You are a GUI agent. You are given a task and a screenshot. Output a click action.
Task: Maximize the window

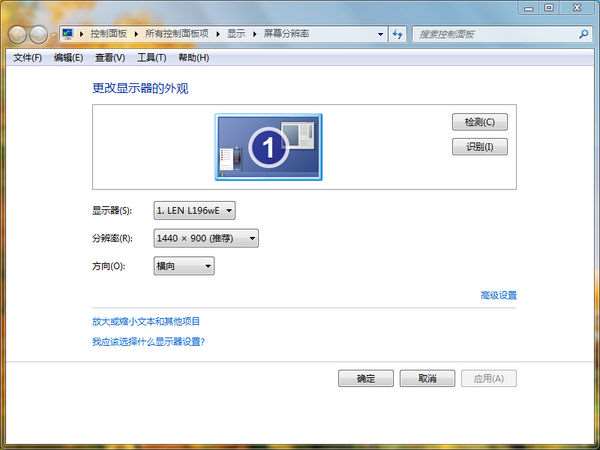pos(549,8)
